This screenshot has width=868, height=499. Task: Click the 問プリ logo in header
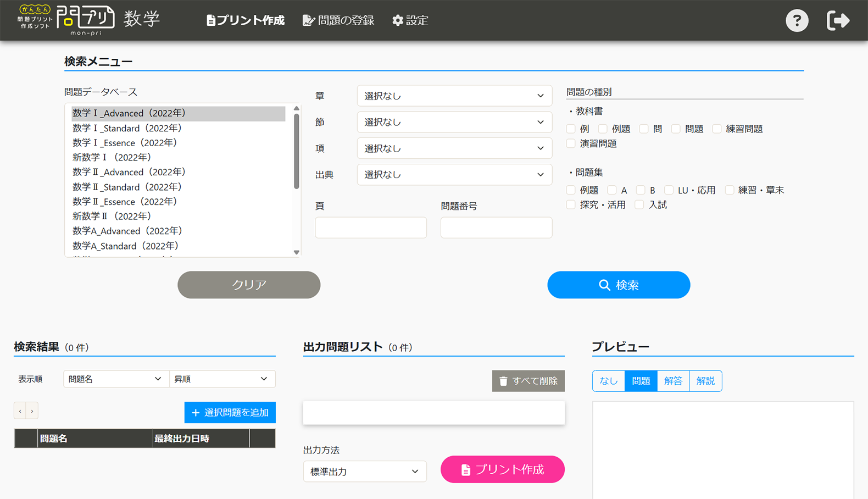click(x=85, y=20)
